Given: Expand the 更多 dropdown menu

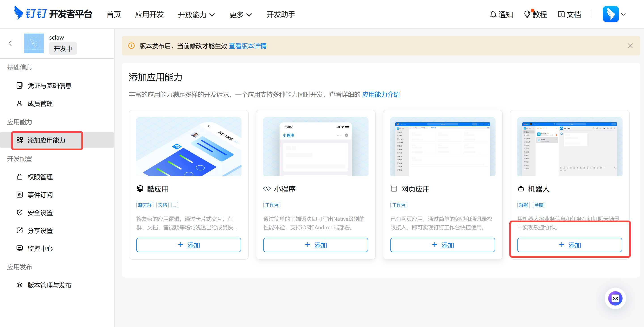Looking at the screenshot, I should (x=240, y=15).
